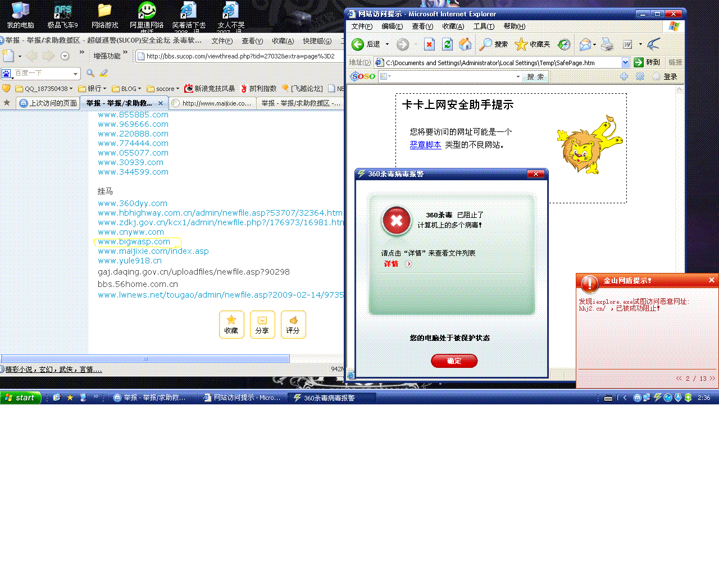Screen dimensions: 719x588
Task: Open the IE address bar dropdown
Action: (625, 62)
